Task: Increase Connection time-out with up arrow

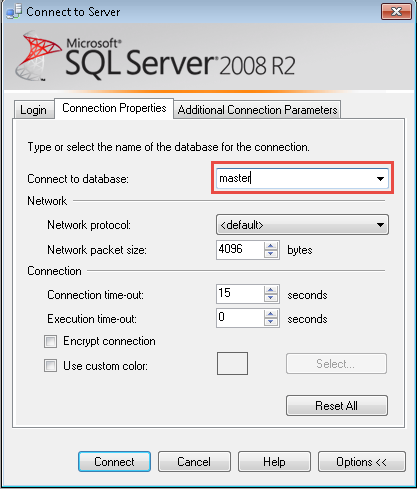Action: (271, 290)
